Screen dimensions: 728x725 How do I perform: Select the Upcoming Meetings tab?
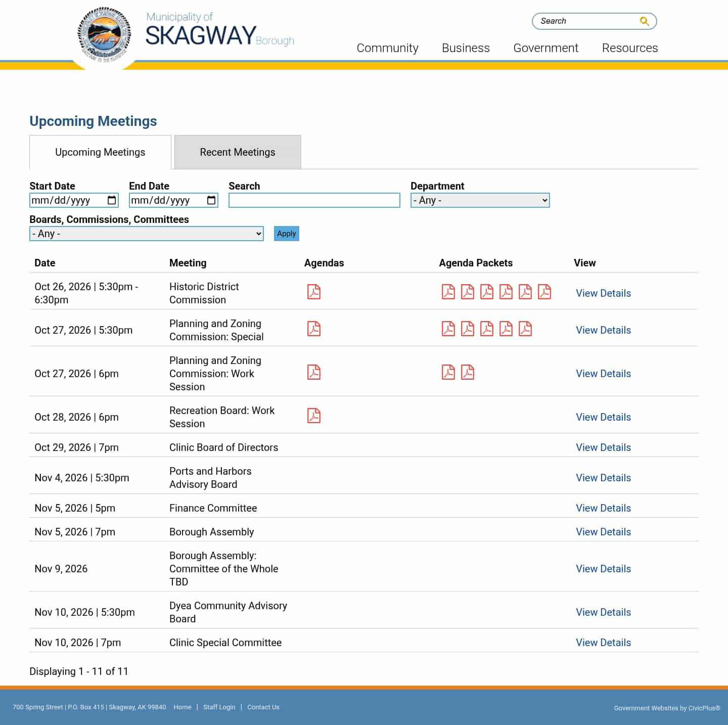pyautogui.click(x=100, y=152)
